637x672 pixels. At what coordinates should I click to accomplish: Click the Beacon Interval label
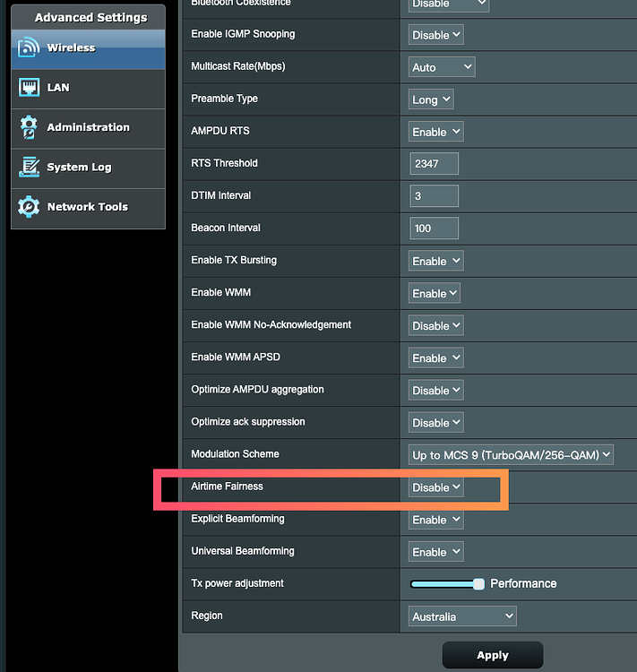(x=226, y=228)
